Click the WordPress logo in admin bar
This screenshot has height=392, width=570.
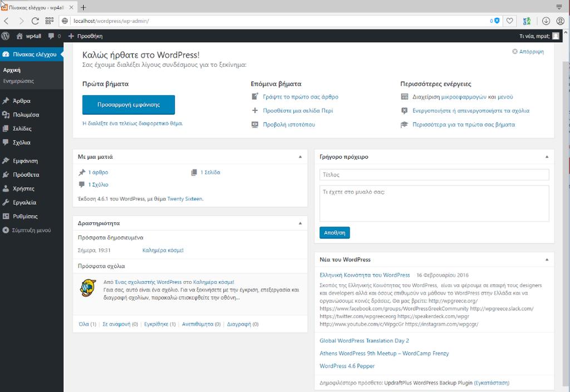[x=5, y=36]
